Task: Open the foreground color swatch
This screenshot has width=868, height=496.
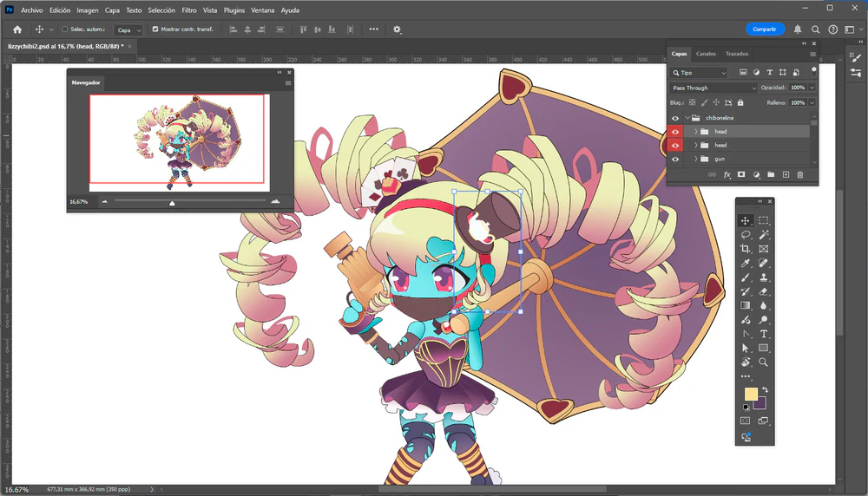Action: click(x=750, y=393)
